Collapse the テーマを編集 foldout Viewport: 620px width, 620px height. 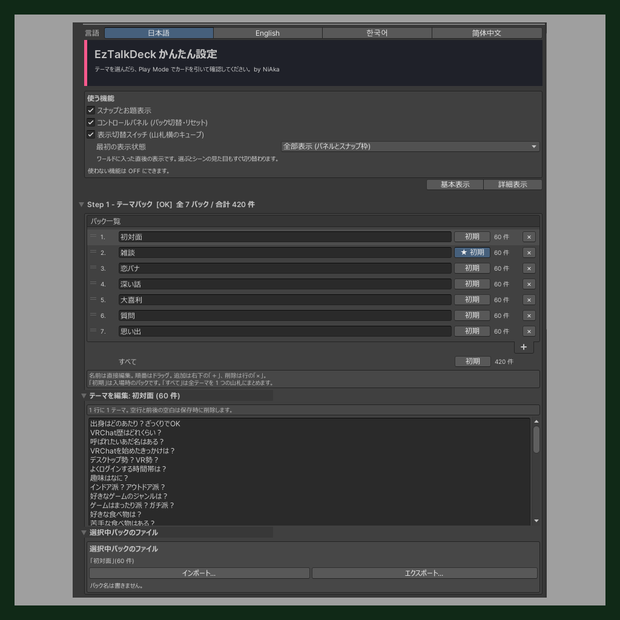(84, 395)
